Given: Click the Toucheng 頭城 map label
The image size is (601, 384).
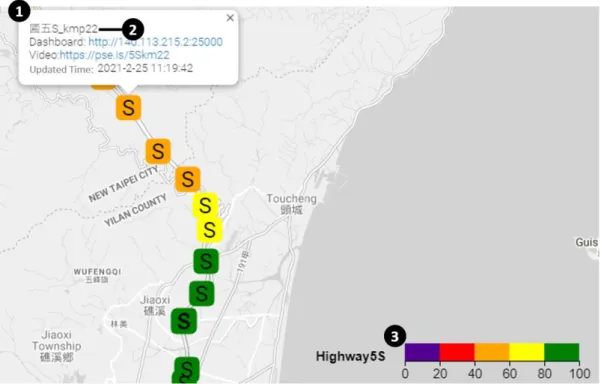Looking at the screenshot, I should [x=292, y=204].
